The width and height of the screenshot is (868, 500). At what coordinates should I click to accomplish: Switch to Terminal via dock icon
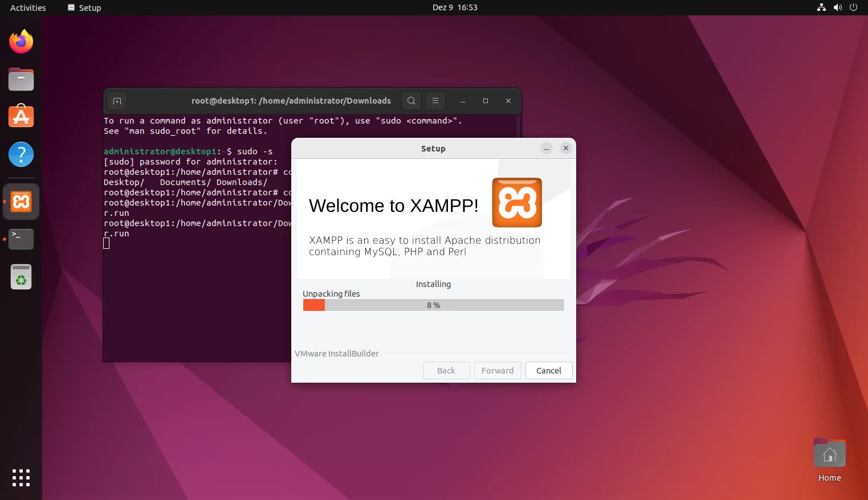21,239
